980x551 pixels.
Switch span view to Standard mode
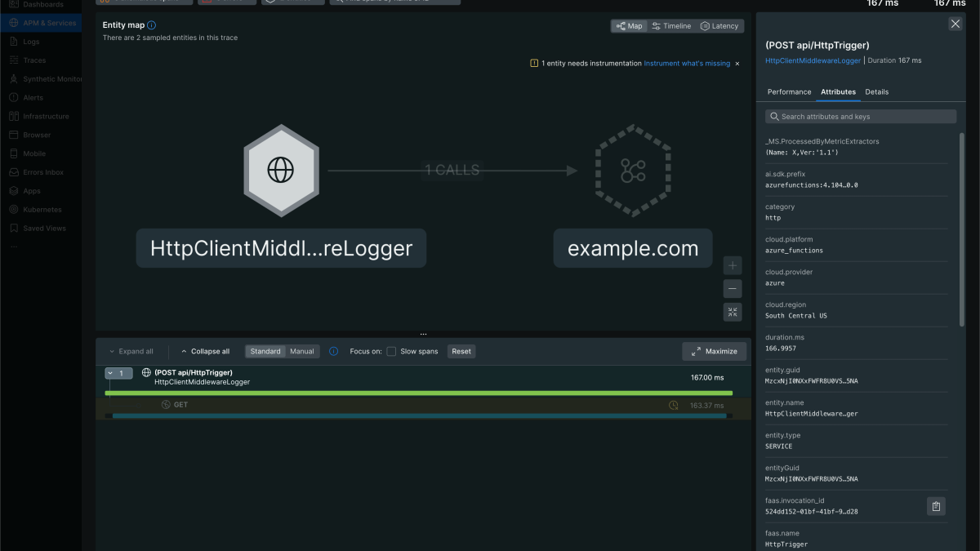pyautogui.click(x=265, y=352)
